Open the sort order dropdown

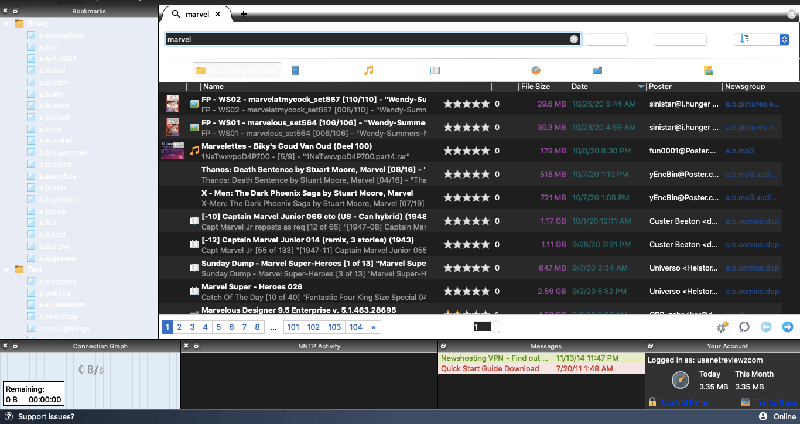pos(761,39)
